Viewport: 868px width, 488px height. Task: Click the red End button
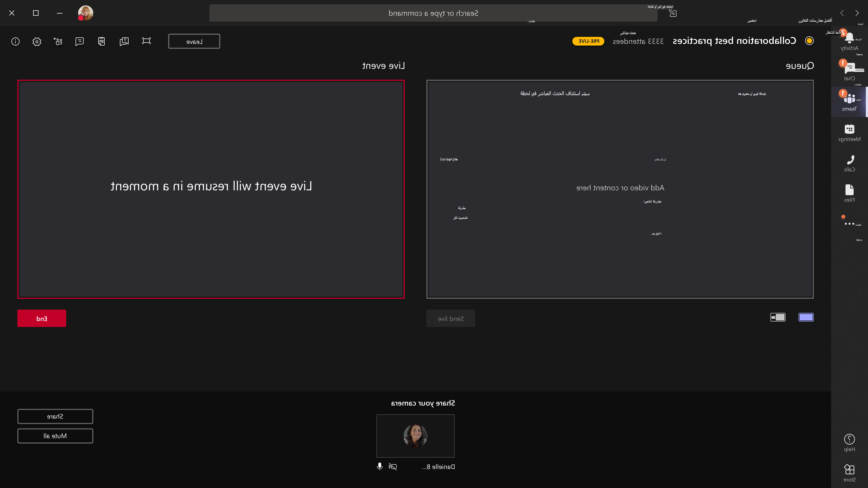42,318
